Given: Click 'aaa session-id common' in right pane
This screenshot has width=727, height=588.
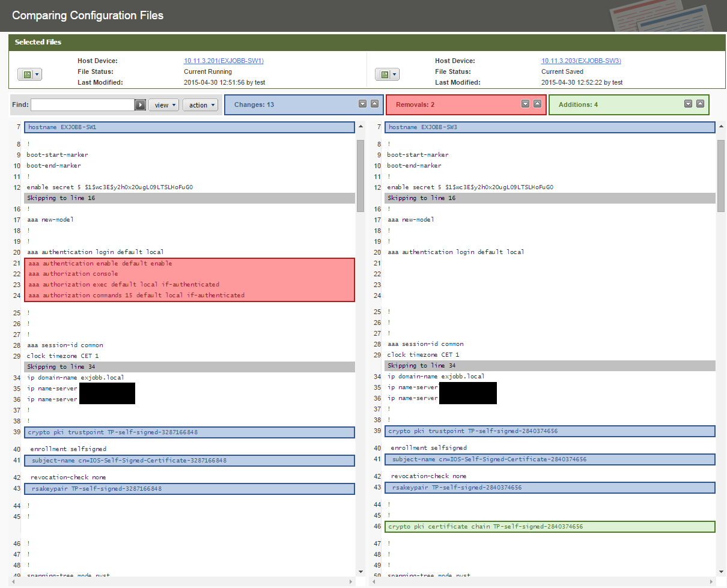Looking at the screenshot, I should pos(426,344).
